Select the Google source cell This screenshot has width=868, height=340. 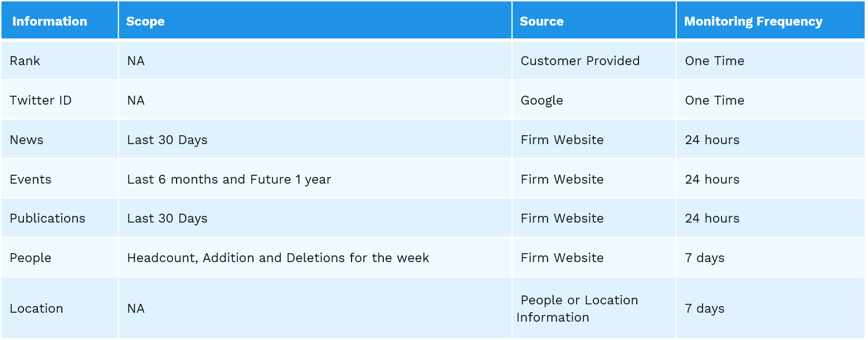tap(542, 100)
